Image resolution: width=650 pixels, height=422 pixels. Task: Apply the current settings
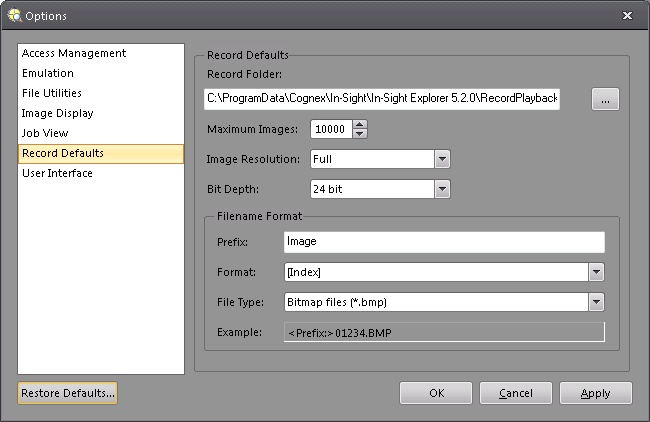(x=595, y=393)
